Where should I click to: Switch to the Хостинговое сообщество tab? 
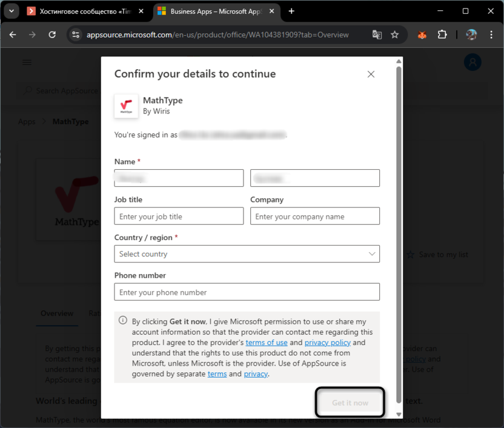(x=85, y=12)
